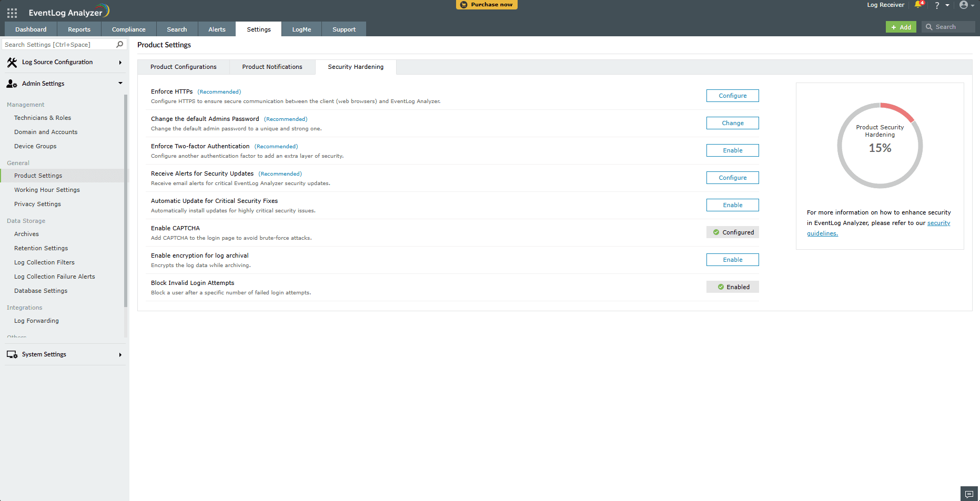
Task: Select the Security Hardening tab
Action: (356, 67)
